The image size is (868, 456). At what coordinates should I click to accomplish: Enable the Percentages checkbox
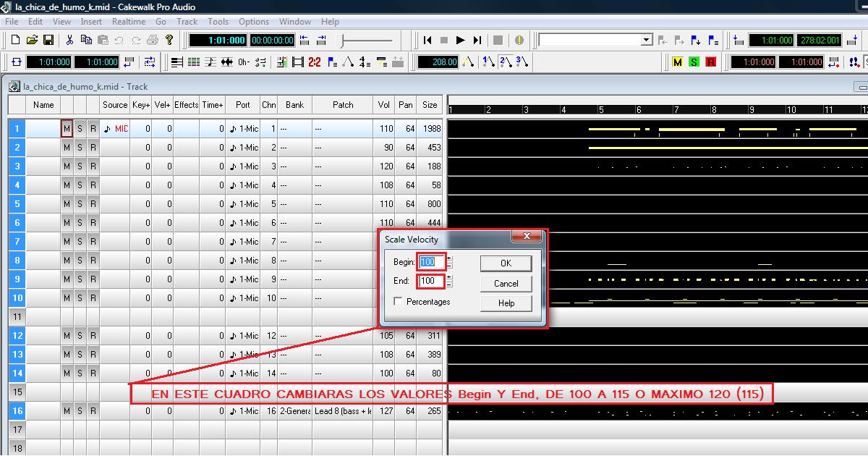(399, 302)
